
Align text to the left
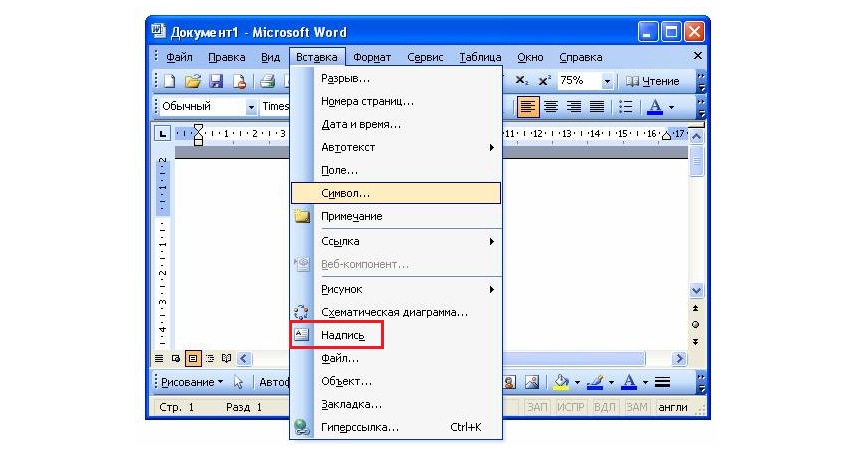[x=528, y=107]
